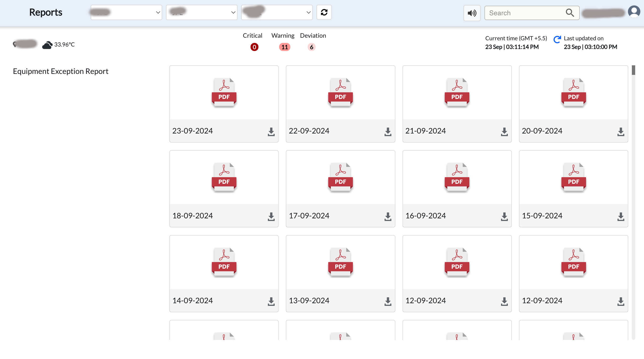Click the Current time (GMT +5.5) label

(516, 38)
